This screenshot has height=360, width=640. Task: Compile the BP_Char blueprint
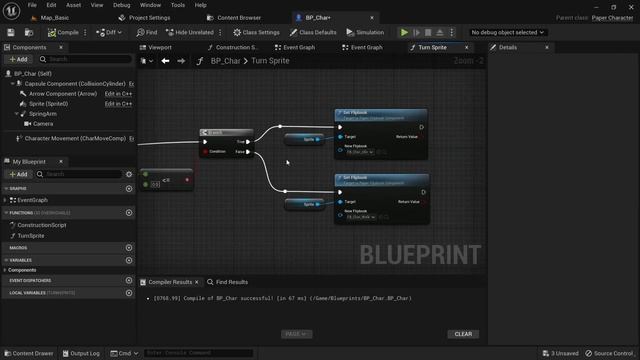(63, 32)
